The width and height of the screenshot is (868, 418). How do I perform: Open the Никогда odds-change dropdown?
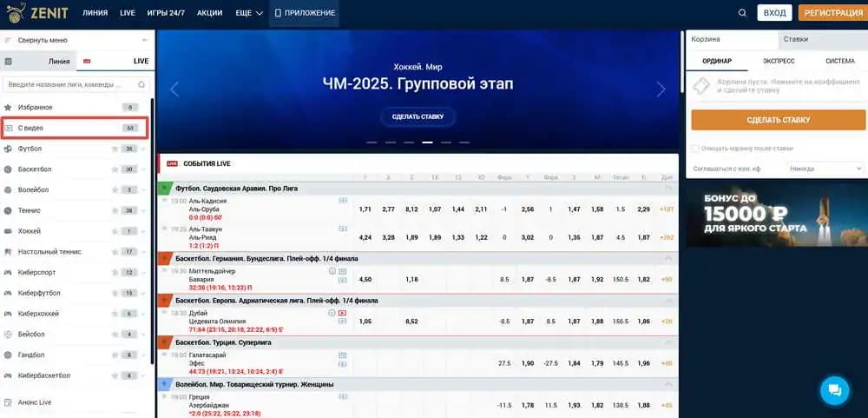826,168
